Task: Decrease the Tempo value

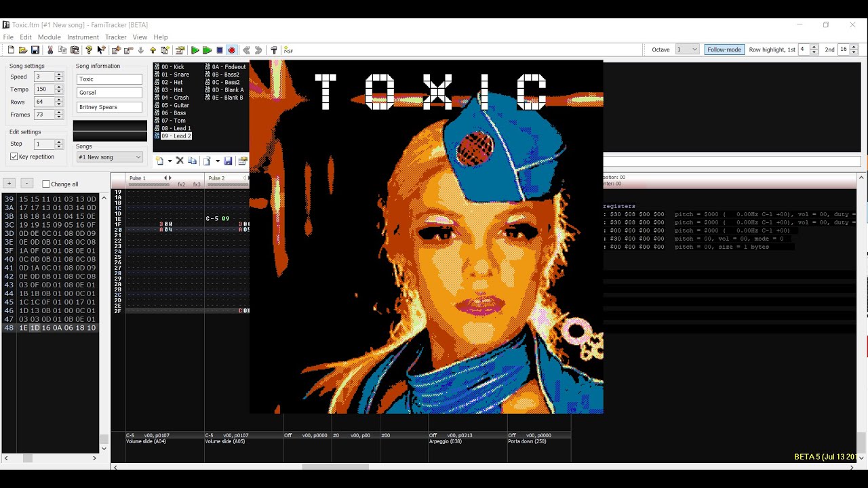Action: pyautogui.click(x=59, y=91)
